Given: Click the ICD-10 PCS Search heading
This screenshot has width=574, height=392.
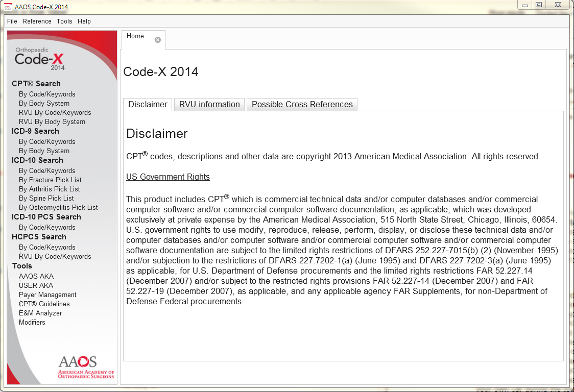Looking at the screenshot, I should coord(46,217).
